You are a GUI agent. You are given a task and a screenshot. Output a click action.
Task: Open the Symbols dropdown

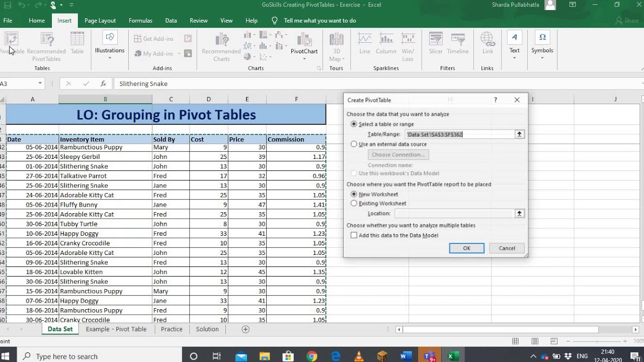coord(542,46)
